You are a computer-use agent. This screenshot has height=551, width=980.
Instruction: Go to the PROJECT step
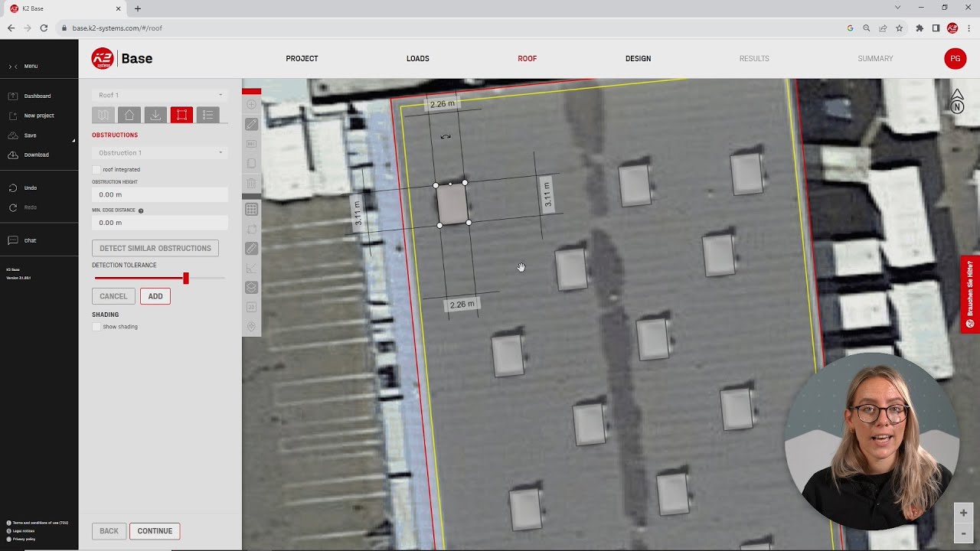click(x=302, y=59)
